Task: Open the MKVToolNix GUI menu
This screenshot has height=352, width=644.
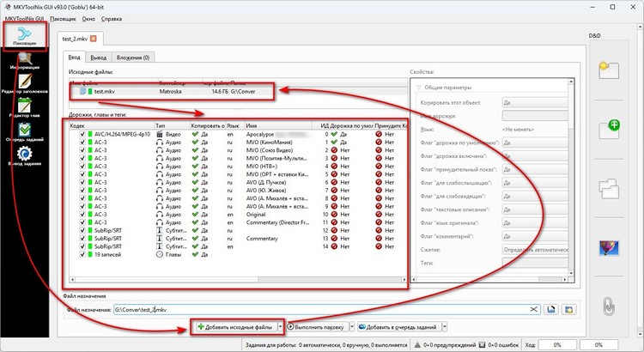Action: point(24,19)
